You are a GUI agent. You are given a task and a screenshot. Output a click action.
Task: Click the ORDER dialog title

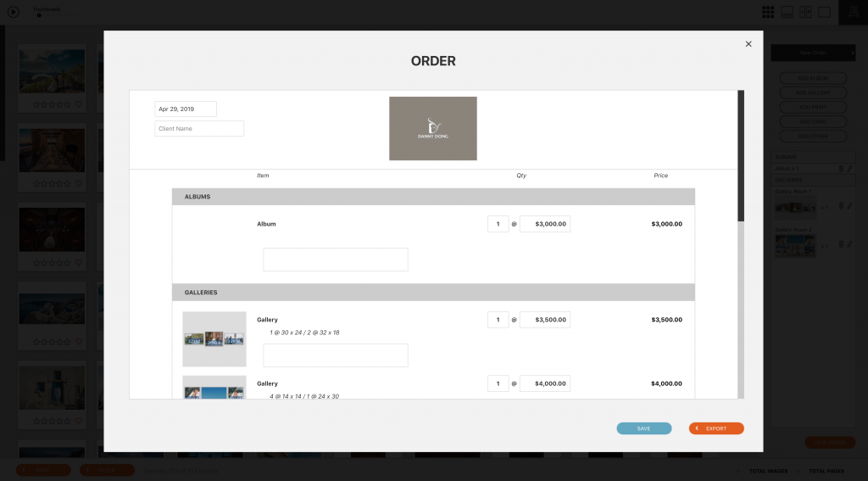click(x=433, y=61)
